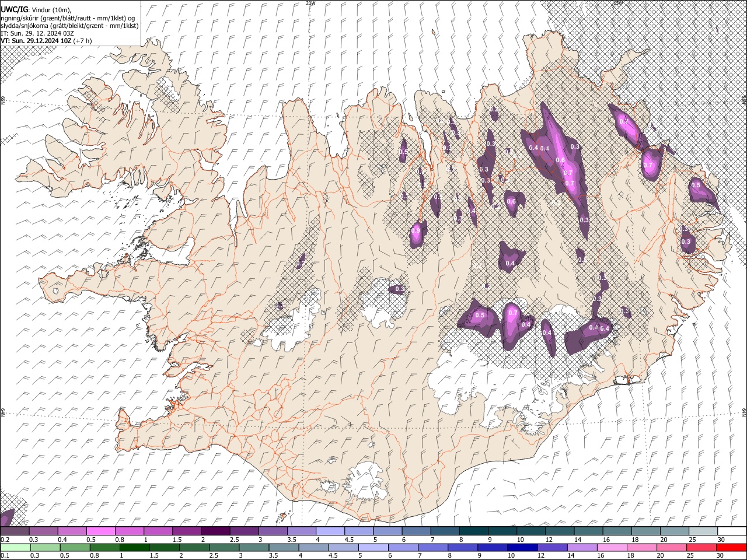Select the violet swatch labeled 12 in the rain legend
The width and height of the screenshot is (747, 560).
point(552,547)
